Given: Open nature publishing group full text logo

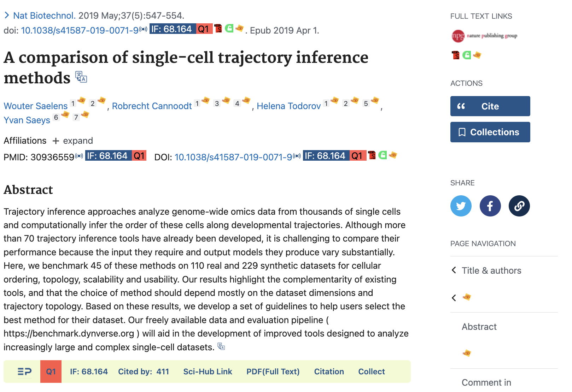Looking at the screenshot, I should point(484,36).
